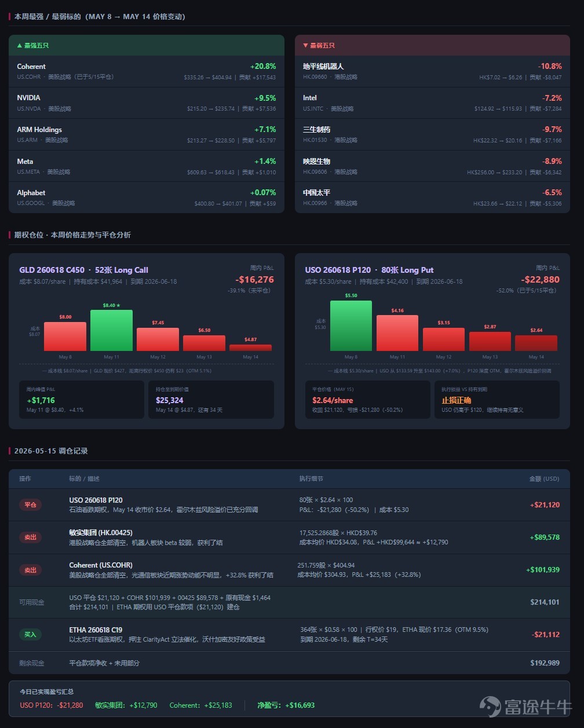Click 敏实集团: +$12,790 in summary

pos(126,705)
